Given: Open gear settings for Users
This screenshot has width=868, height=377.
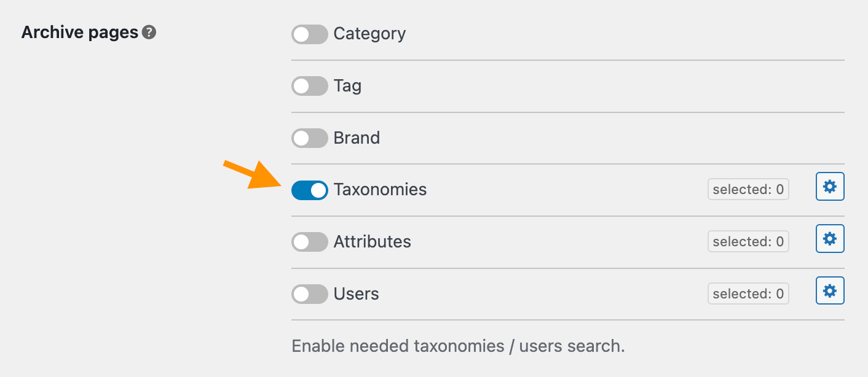Looking at the screenshot, I should click(x=830, y=291).
